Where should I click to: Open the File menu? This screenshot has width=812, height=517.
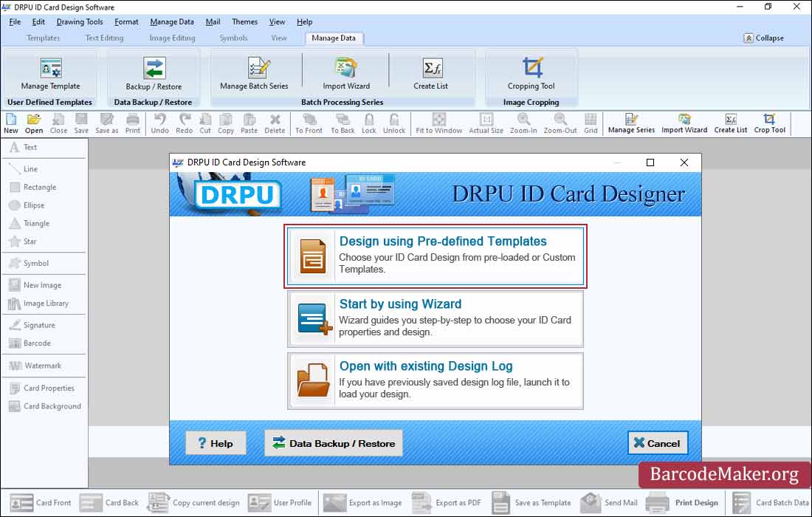point(15,21)
